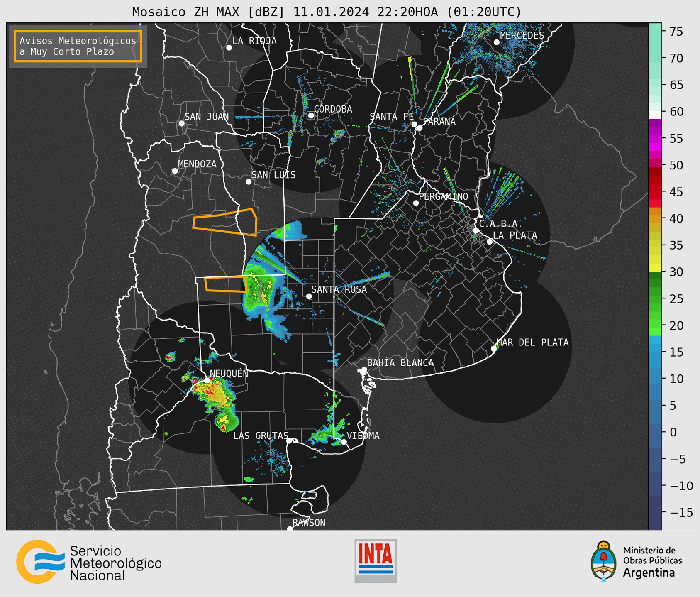This screenshot has height=597, width=700.
Task: Click the Ministerio de Obras Públicas emblem
Action: point(603,561)
